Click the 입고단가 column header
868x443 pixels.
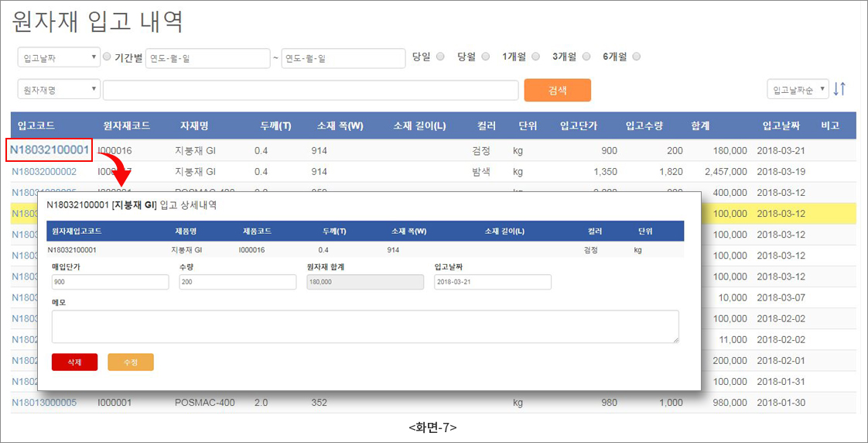tap(578, 126)
